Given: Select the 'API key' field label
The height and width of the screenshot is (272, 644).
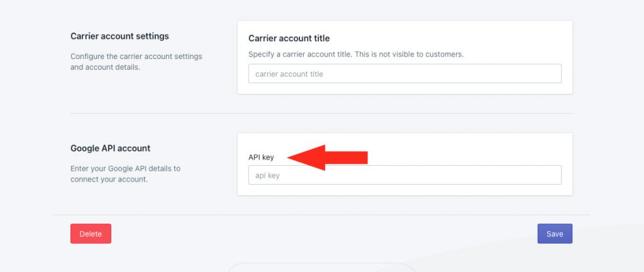Looking at the screenshot, I should point(261,158).
